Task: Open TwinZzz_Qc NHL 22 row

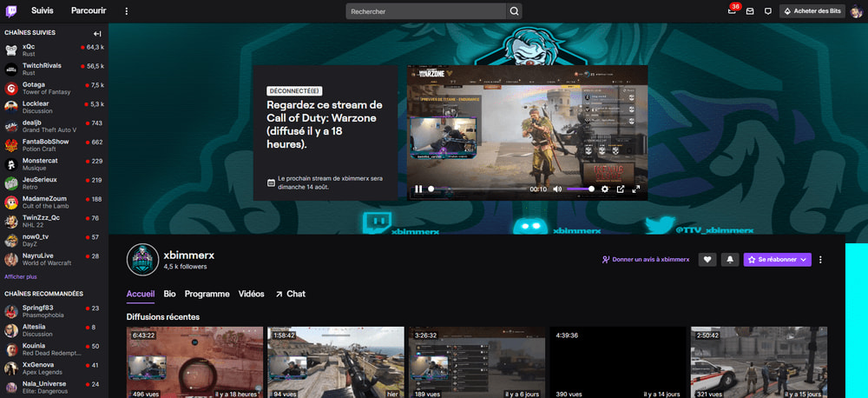Action: click(x=54, y=222)
